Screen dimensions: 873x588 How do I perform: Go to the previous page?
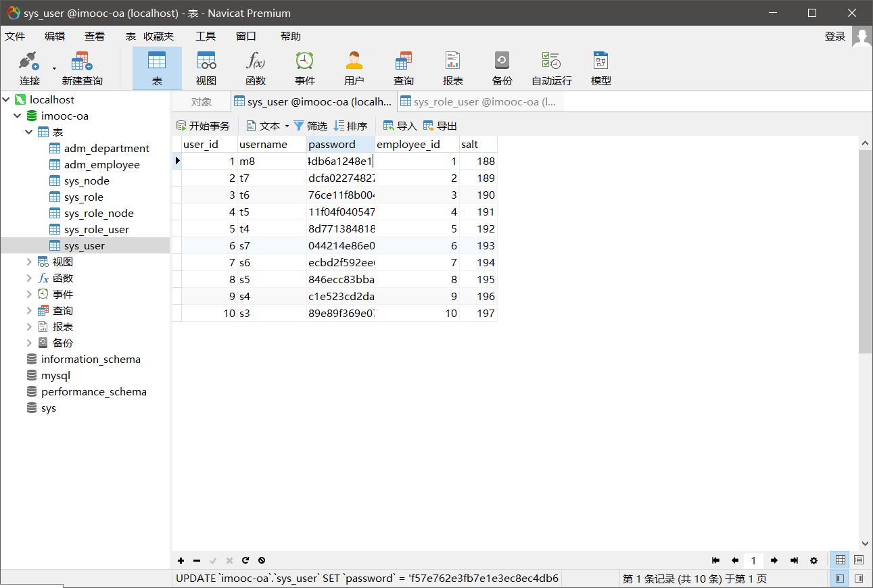pos(735,560)
